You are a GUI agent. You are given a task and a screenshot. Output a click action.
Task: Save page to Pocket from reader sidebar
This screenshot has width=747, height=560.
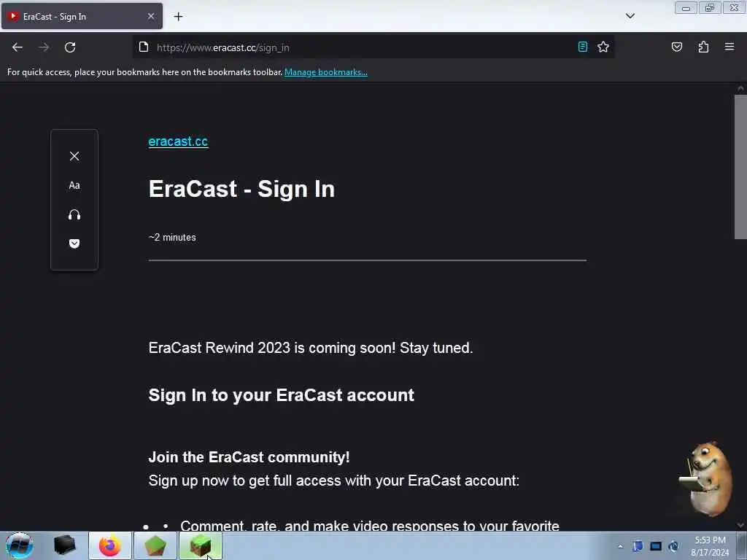74,244
